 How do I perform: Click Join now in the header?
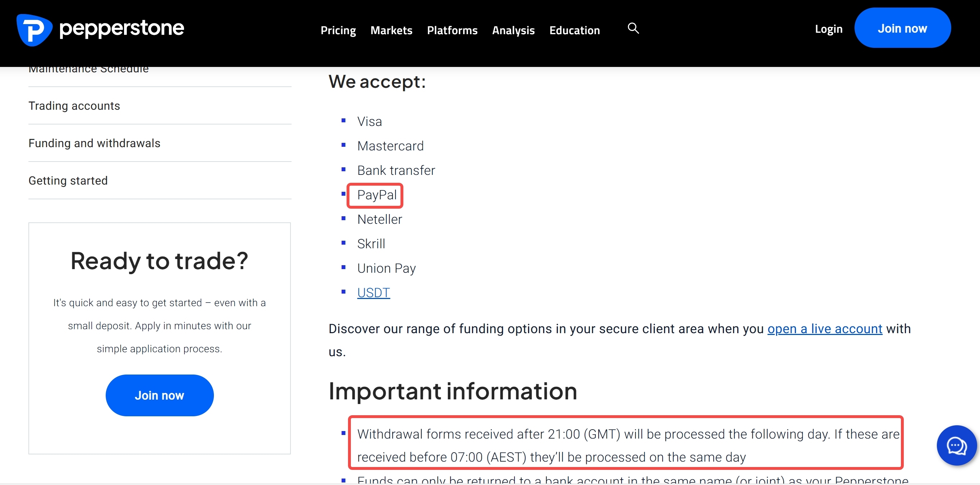click(902, 28)
